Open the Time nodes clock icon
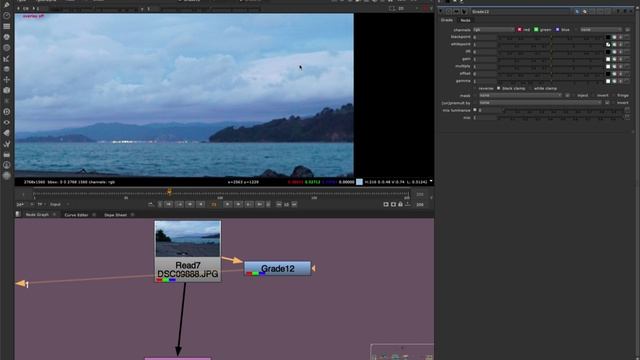This screenshot has width=640, height=360. (7, 16)
